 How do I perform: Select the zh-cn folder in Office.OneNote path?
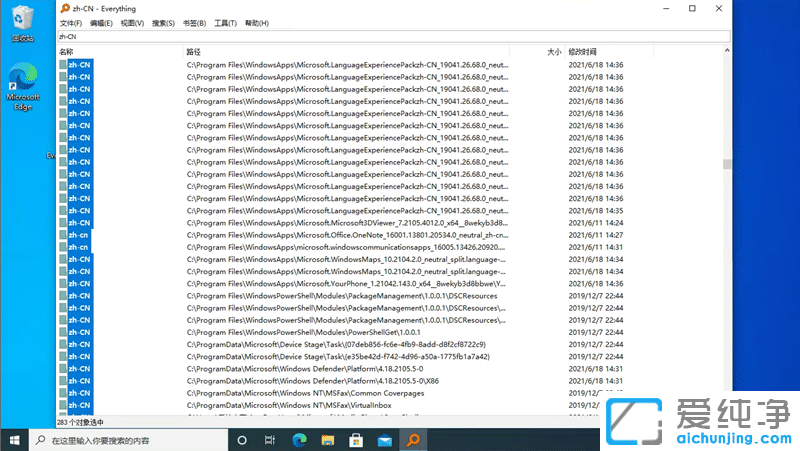(78, 235)
